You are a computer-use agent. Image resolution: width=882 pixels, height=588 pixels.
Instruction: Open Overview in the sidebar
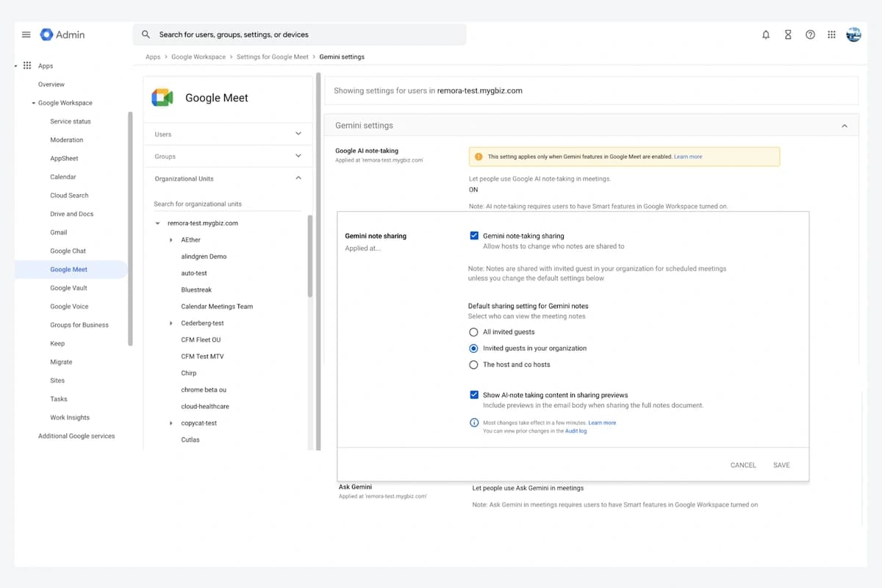point(51,85)
